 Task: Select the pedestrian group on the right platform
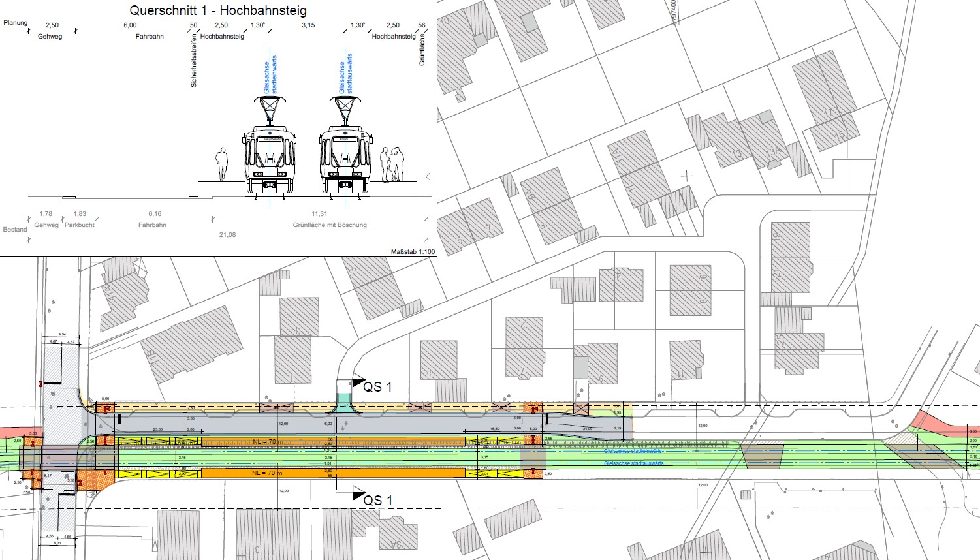[392, 164]
